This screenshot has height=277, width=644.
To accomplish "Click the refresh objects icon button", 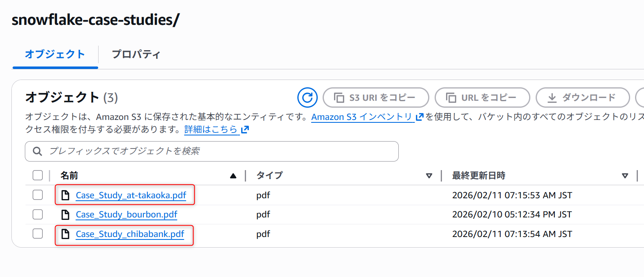I will tap(307, 98).
